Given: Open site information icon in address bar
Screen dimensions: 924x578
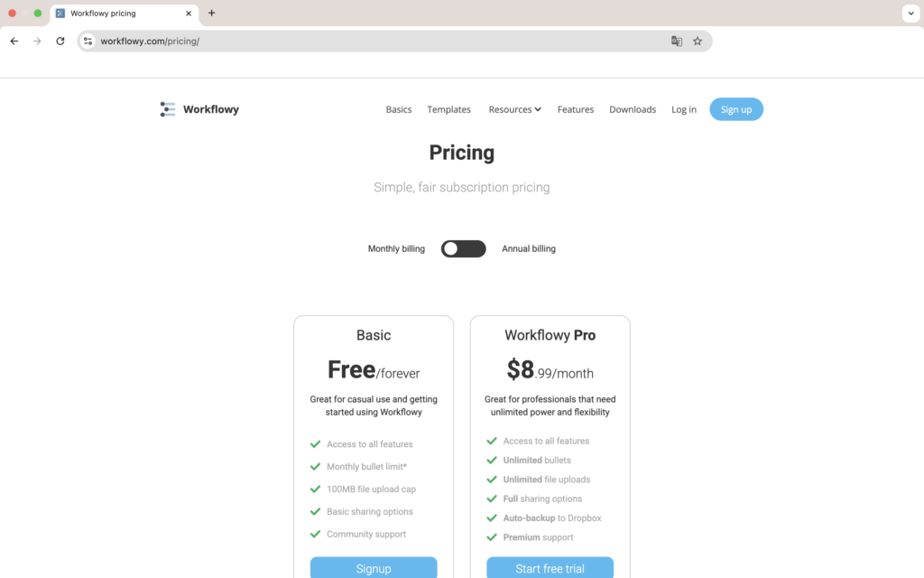Looking at the screenshot, I should 88,41.
